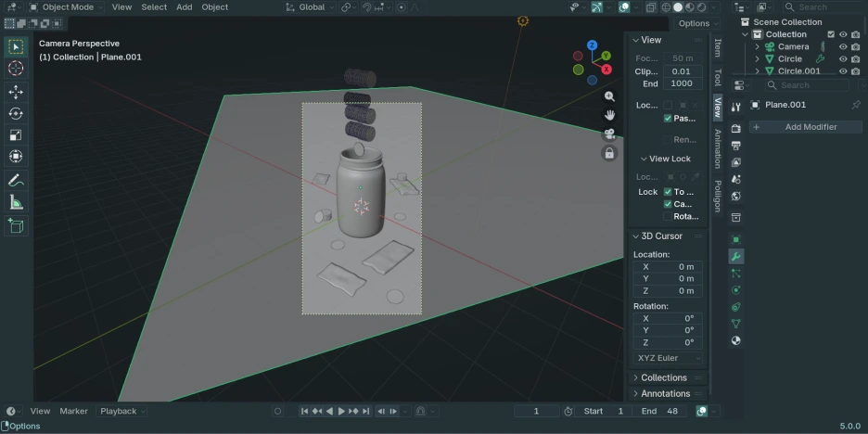Click the camera view toggle icon
This screenshot has height=434, width=868.
pyautogui.click(x=609, y=134)
